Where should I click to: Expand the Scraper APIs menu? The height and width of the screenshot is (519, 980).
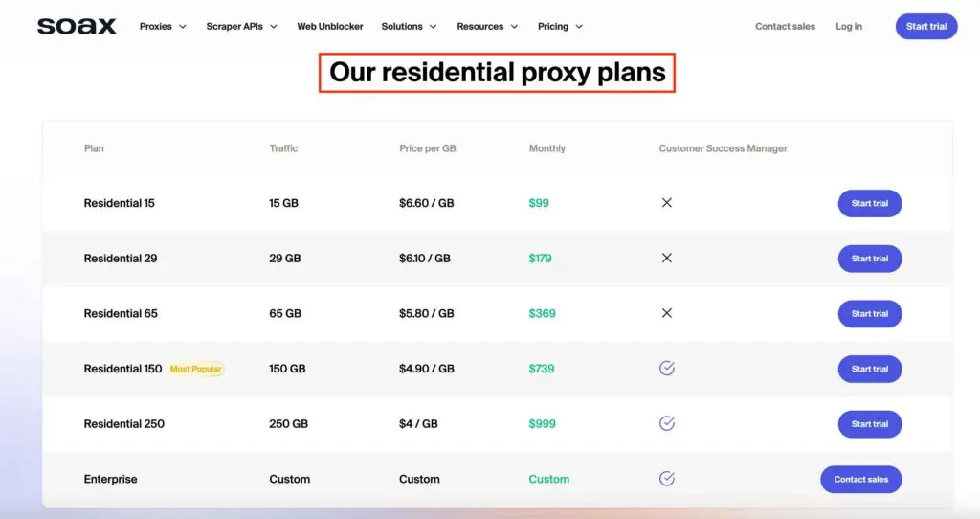point(241,26)
